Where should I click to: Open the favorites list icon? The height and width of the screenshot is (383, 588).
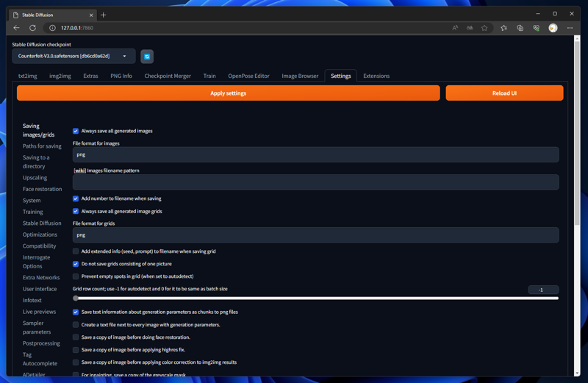(503, 28)
